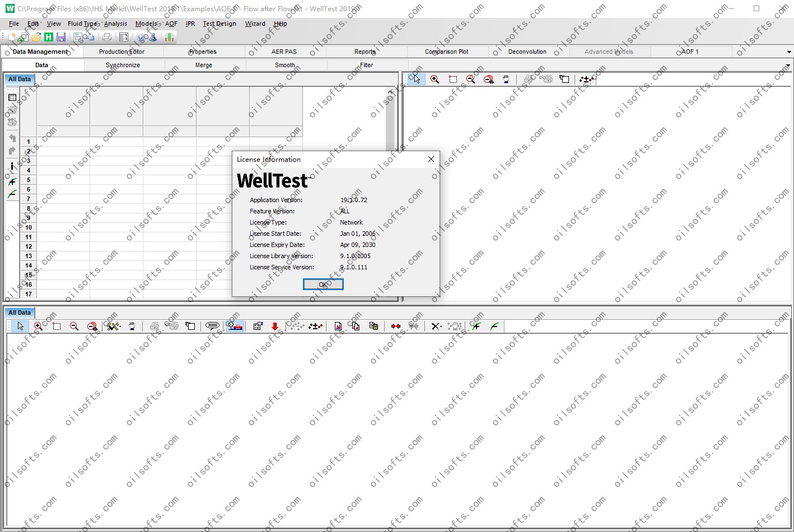Viewport: 794px width, 532px height.
Task: Switch to the AOF 1 tab
Action: click(x=690, y=52)
